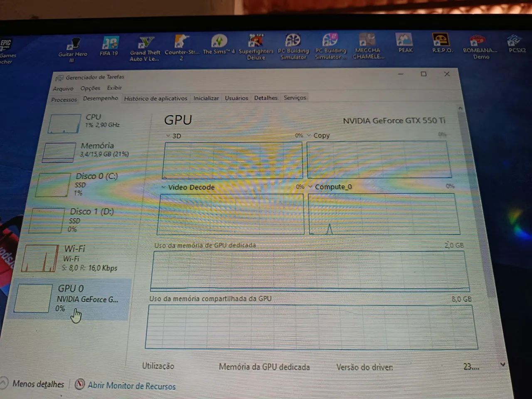532x399 pixels.
Task: Maximize the Gerenciador de Tarefas window
Action: (x=424, y=74)
